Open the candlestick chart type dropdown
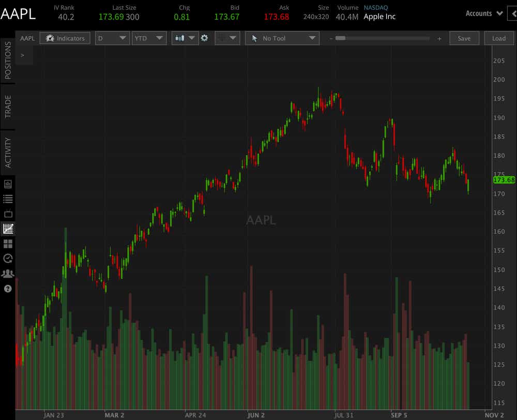517x420 pixels. [185, 38]
